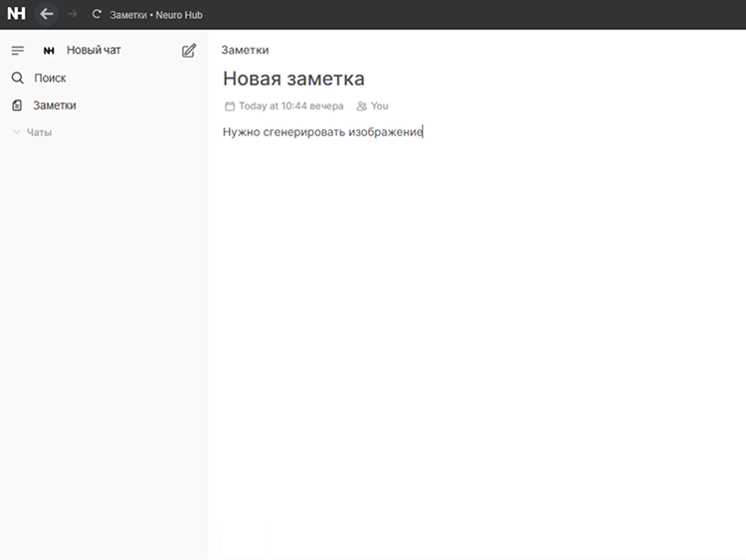Open Заметки in the sidebar
Viewport: 746px width, 560px height.
click(x=55, y=105)
